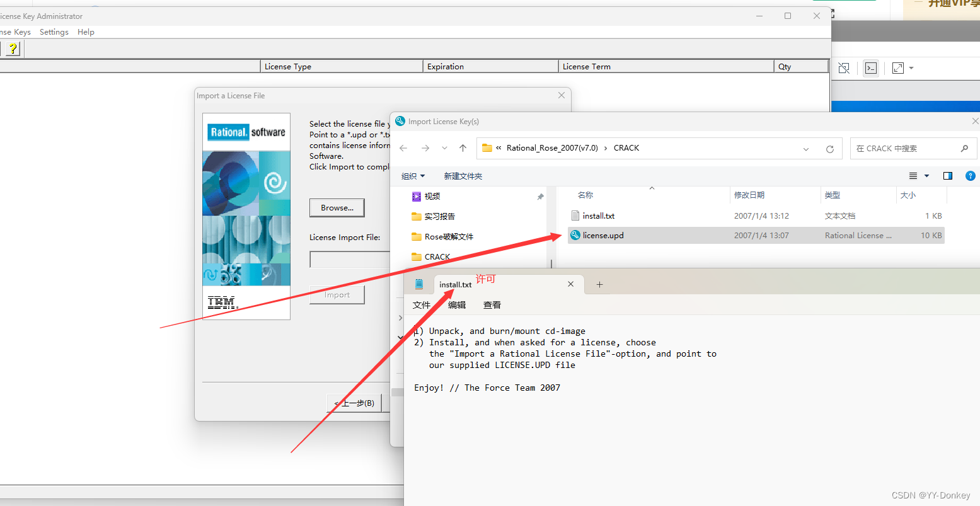
Task: Add a new tab in Notepad
Action: click(599, 285)
